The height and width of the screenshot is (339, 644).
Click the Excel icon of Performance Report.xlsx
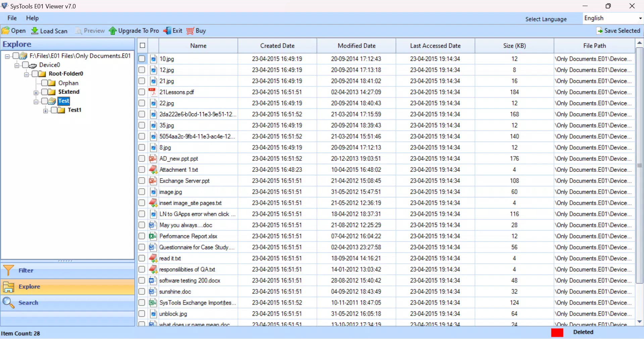pyautogui.click(x=153, y=236)
